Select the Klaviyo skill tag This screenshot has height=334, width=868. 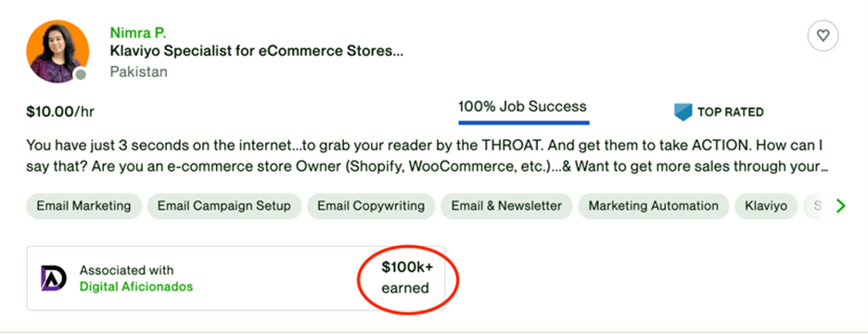pyautogui.click(x=766, y=206)
